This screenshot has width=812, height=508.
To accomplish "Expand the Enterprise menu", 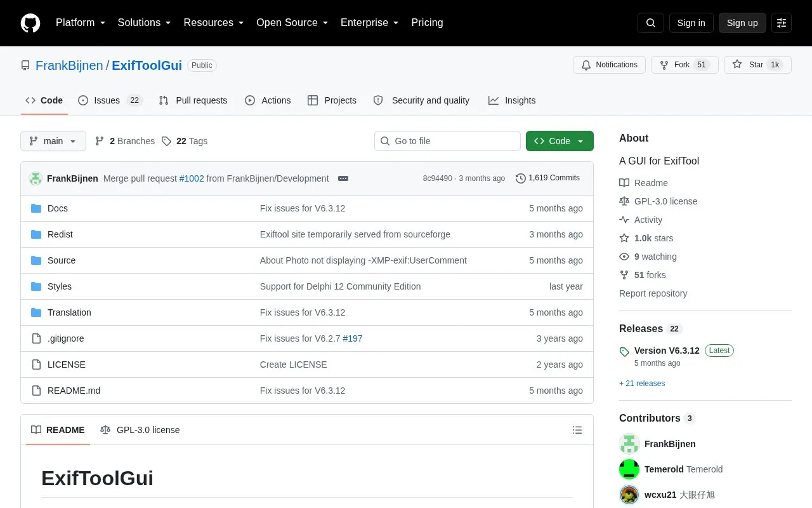I will [370, 22].
